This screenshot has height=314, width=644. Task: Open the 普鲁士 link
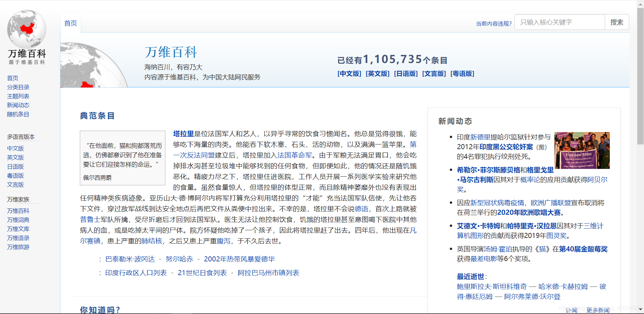pyautogui.click(x=90, y=219)
